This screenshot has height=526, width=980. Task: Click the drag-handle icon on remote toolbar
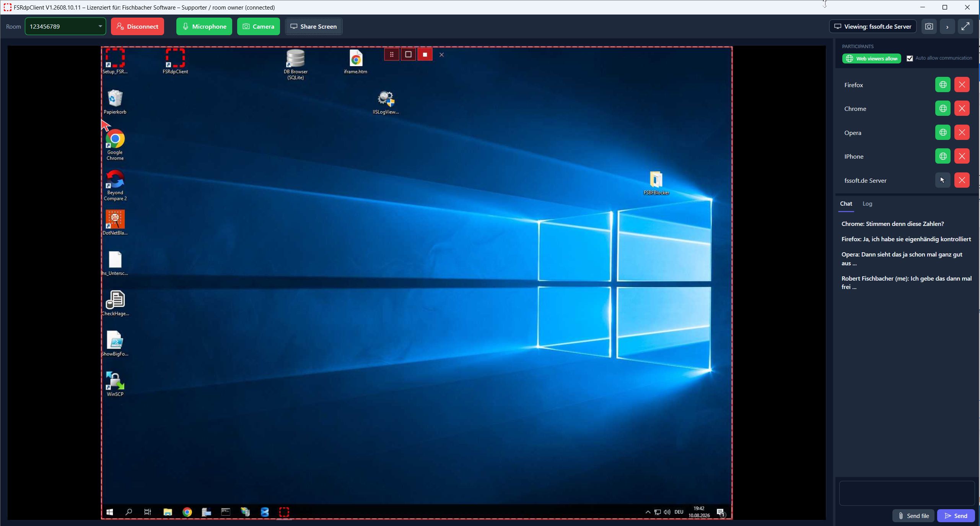click(x=391, y=55)
